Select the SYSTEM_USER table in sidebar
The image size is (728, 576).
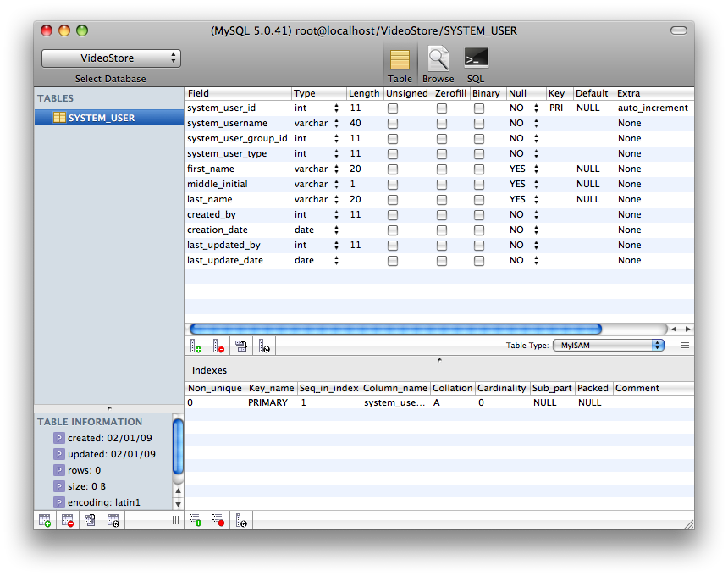[x=109, y=118]
